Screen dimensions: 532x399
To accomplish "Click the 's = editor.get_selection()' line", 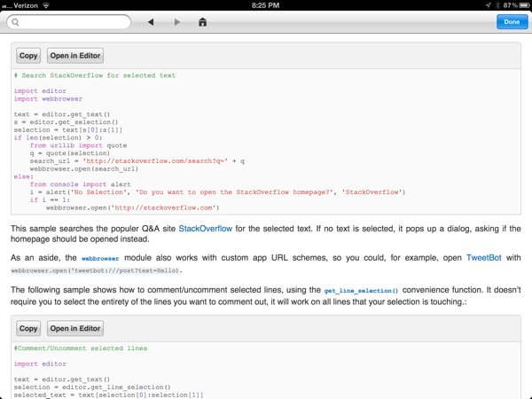I will point(66,122).
